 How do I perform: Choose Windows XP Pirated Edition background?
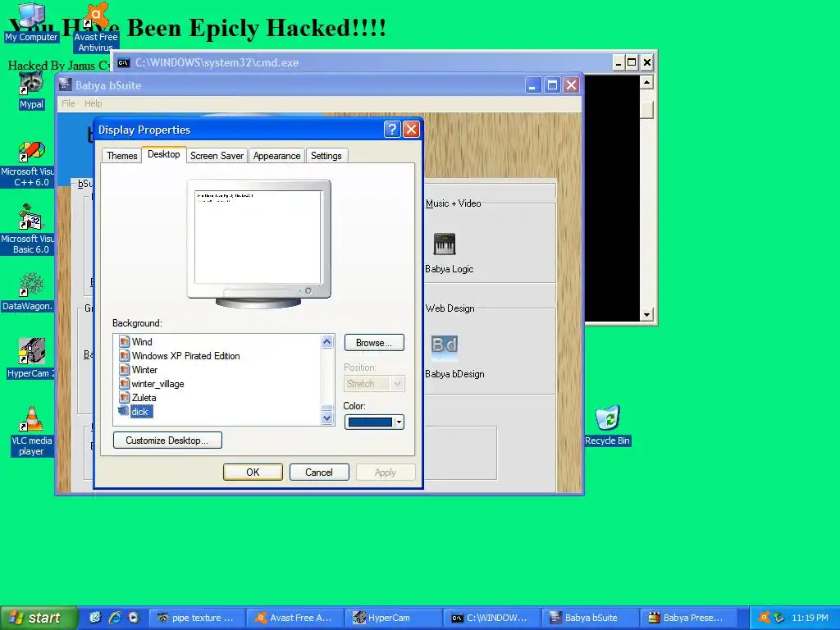pos(185,356)
